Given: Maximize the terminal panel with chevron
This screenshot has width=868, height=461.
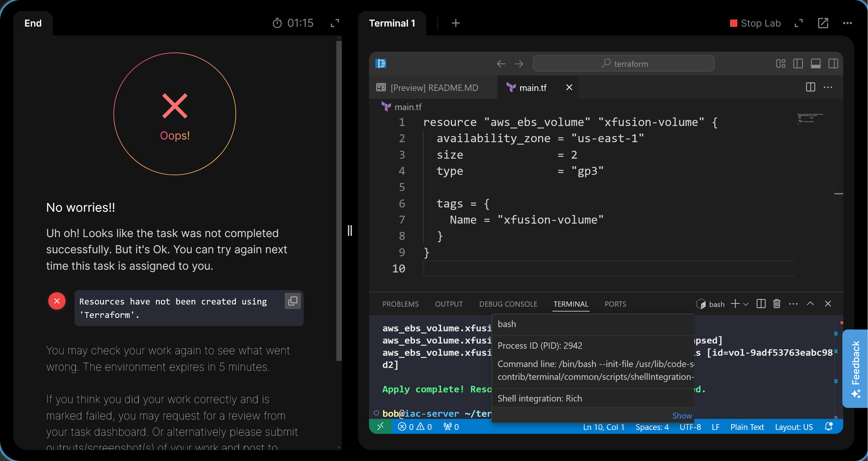Looking at the screenshot, I should [810, 304].
